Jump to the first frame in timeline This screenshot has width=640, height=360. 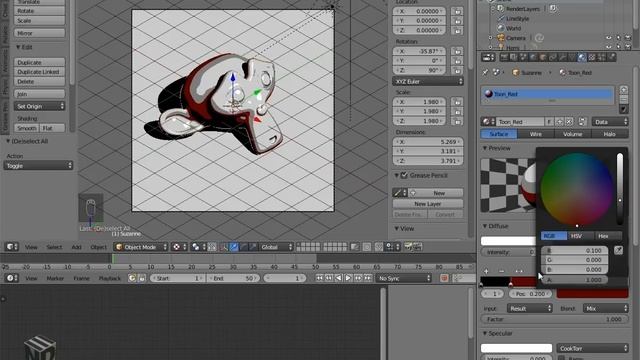coord(319,278)
